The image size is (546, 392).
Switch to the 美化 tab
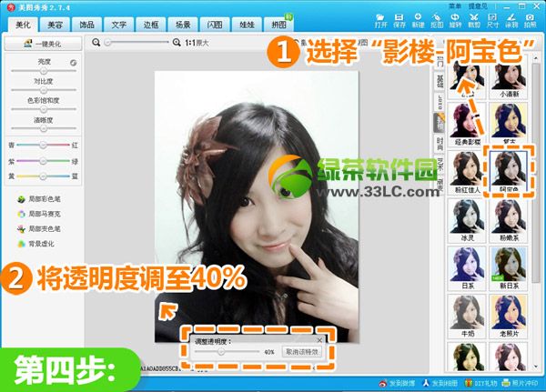(23, 25)
